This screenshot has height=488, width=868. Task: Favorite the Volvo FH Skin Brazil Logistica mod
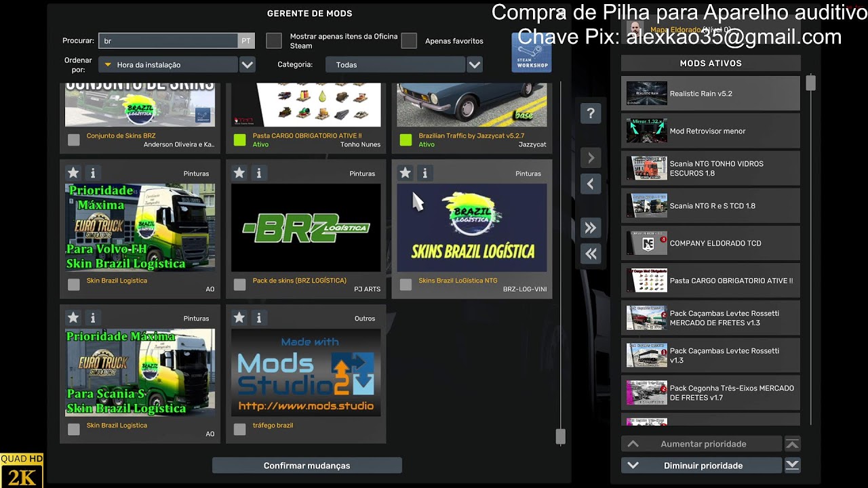(73, 173)
